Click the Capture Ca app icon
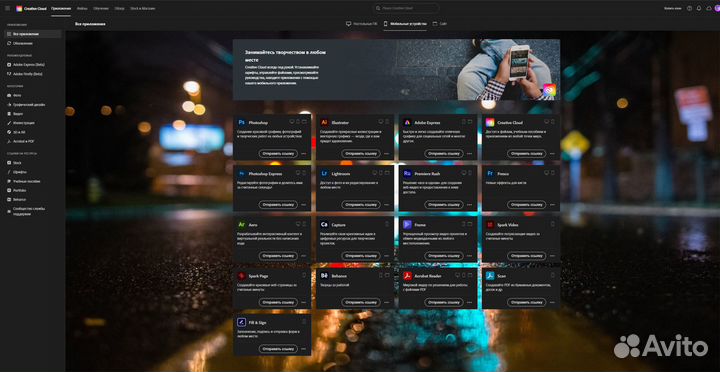720x372 pixels. click(324, 225)
